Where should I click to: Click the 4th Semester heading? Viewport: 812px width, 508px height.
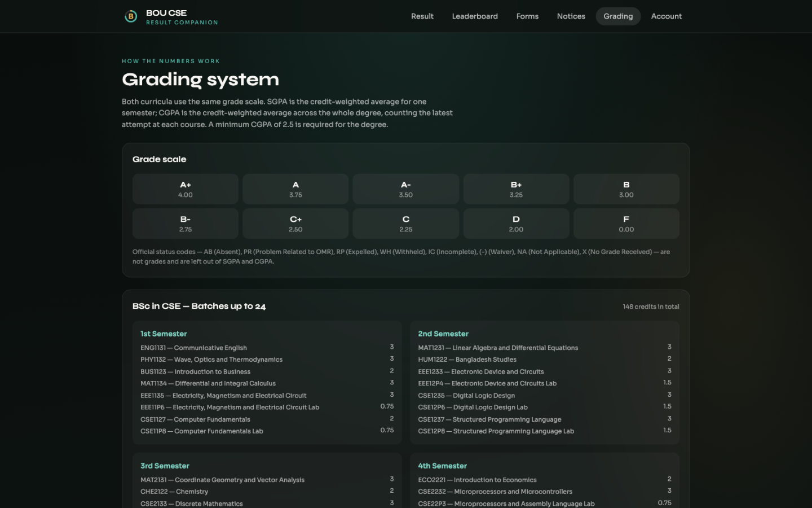[442, 466]
